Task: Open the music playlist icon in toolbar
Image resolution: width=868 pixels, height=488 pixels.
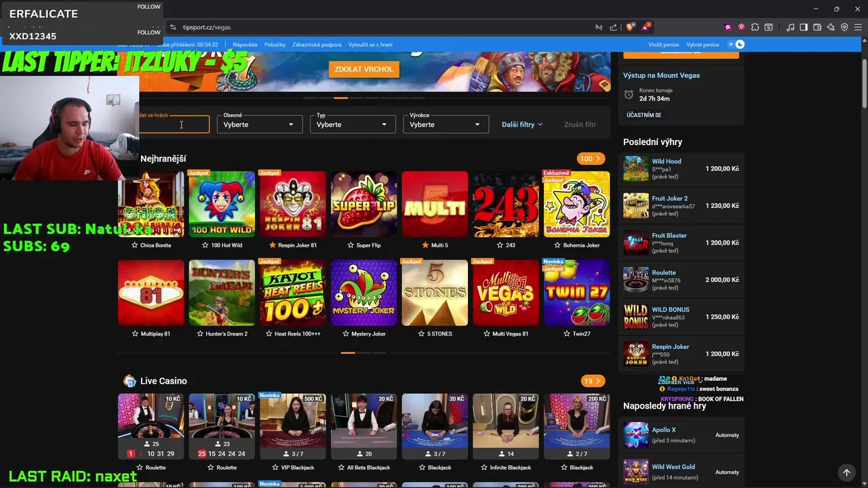Action: [790, 27]
